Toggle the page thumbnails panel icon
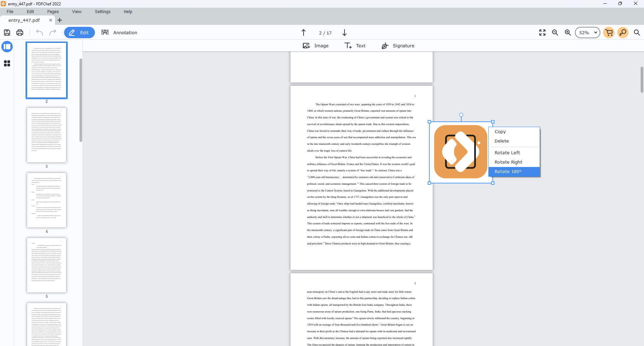This screenshot has height=346, width=644. point(7,47)
